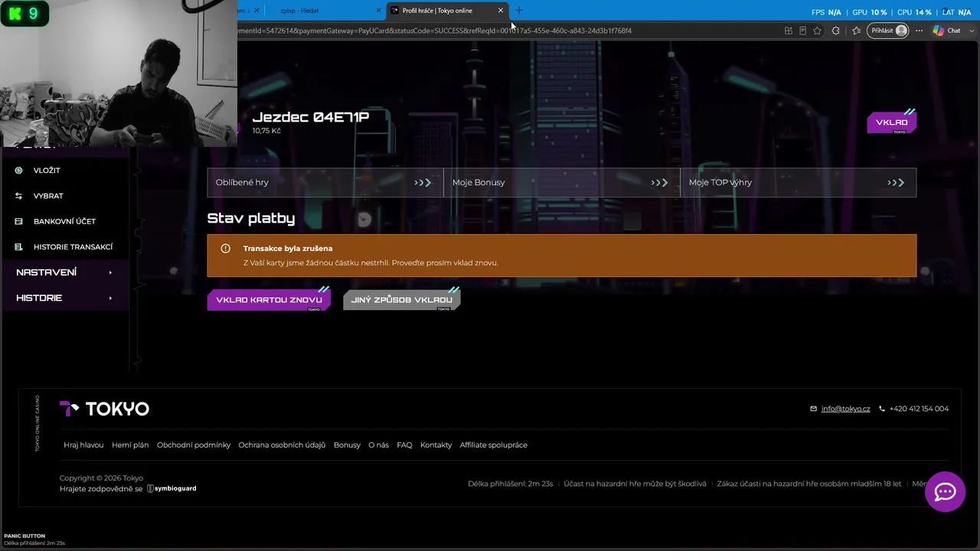The image size is (980, 551).
Task: Click the Stav platby heading
Action: click(251, 218)
